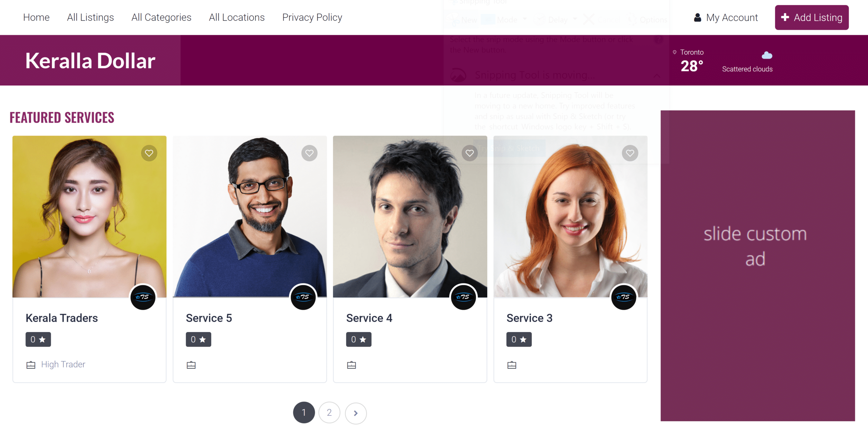Image resolution: width=868 pixels, height=427 pixels.
Task: Open the All Listings menu
Action: click(x=91, y=17)
